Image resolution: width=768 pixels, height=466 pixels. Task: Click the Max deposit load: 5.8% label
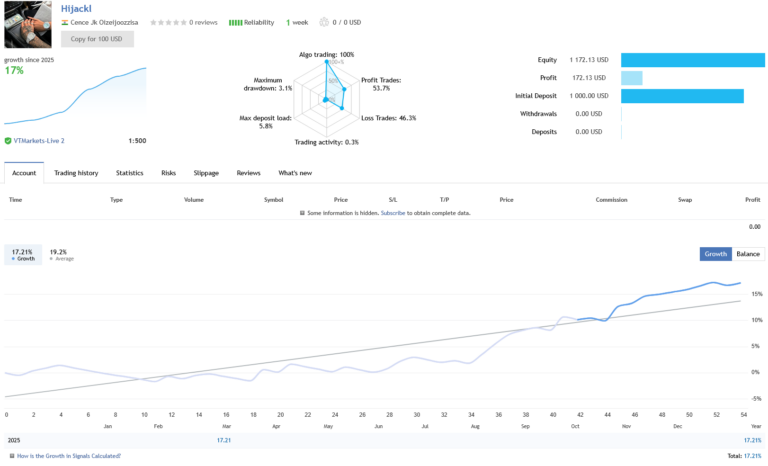[x=265, y=122]
